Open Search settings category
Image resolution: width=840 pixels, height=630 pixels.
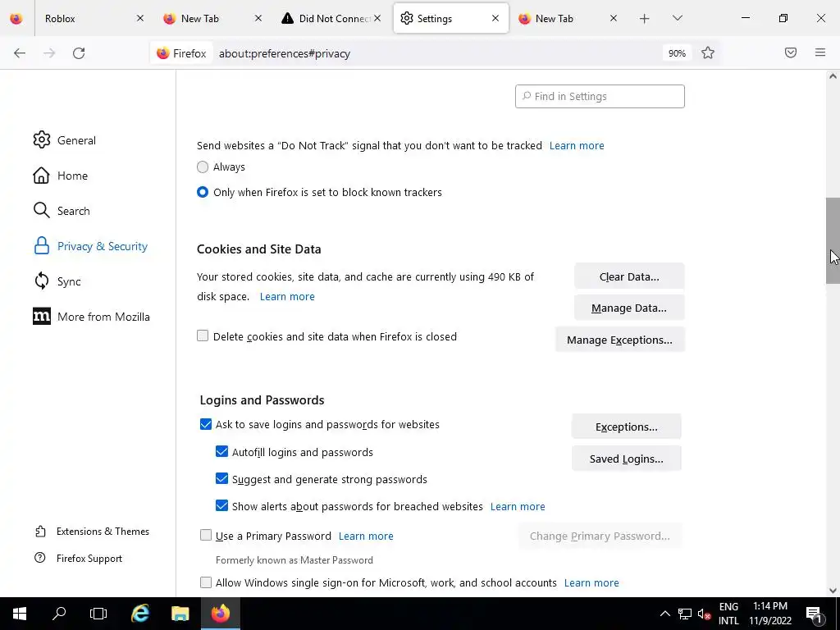click(x=61, y=211)
